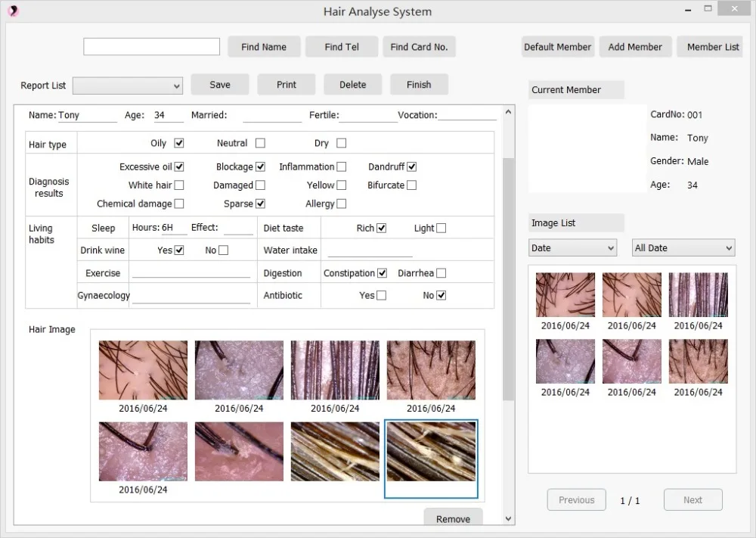Delete the current report

[x=353, y=85]
